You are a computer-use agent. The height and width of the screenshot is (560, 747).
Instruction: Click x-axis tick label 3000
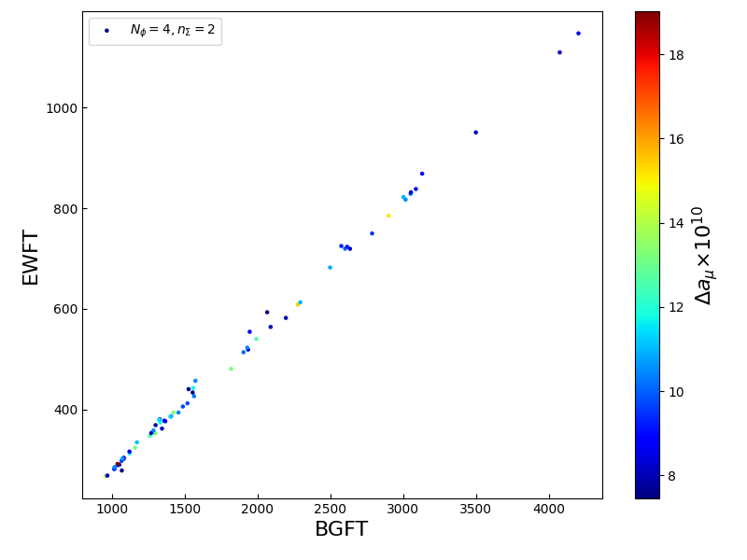click(403, 510)
